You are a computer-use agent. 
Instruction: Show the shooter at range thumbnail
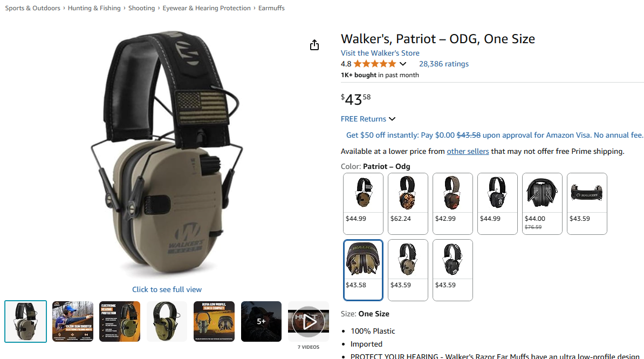(x=73, y=322)
